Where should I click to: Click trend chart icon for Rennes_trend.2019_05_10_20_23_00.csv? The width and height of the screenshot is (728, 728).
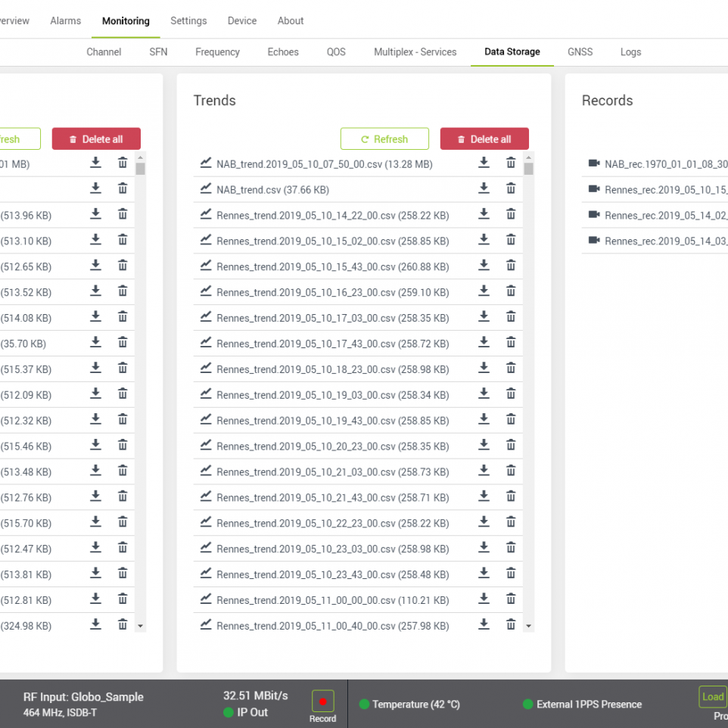[205, 446]
